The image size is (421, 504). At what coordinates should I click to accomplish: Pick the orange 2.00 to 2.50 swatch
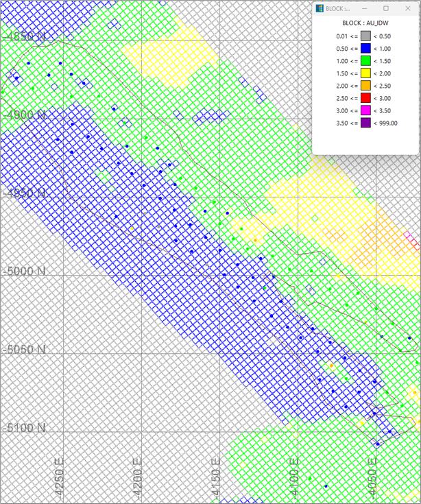365,86
